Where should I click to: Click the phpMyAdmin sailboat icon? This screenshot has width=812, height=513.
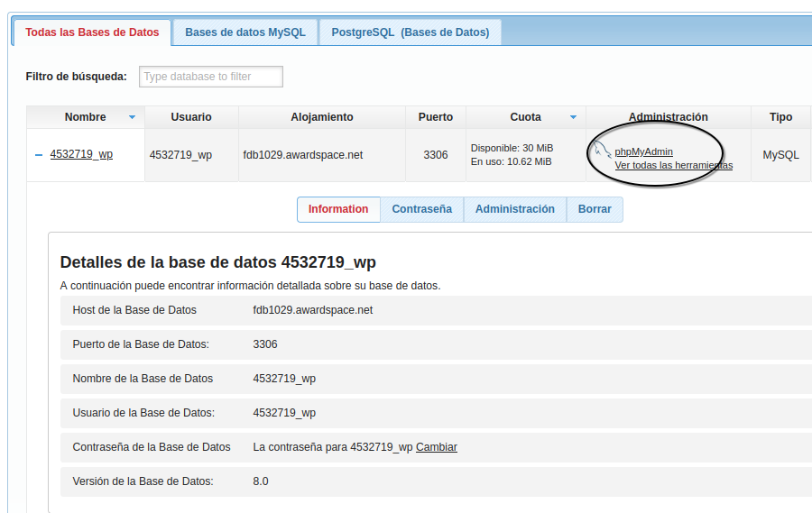pos(603,150)
